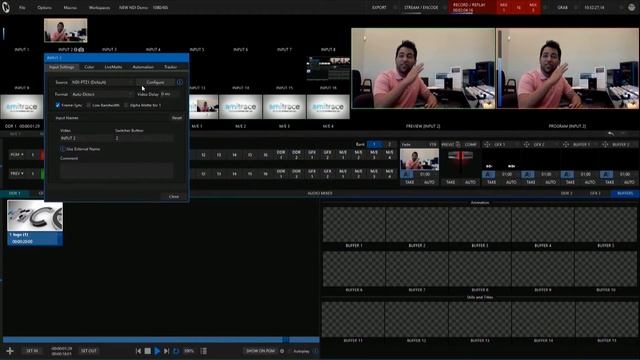Click the Video Delay value field

(x=170, y=94)
